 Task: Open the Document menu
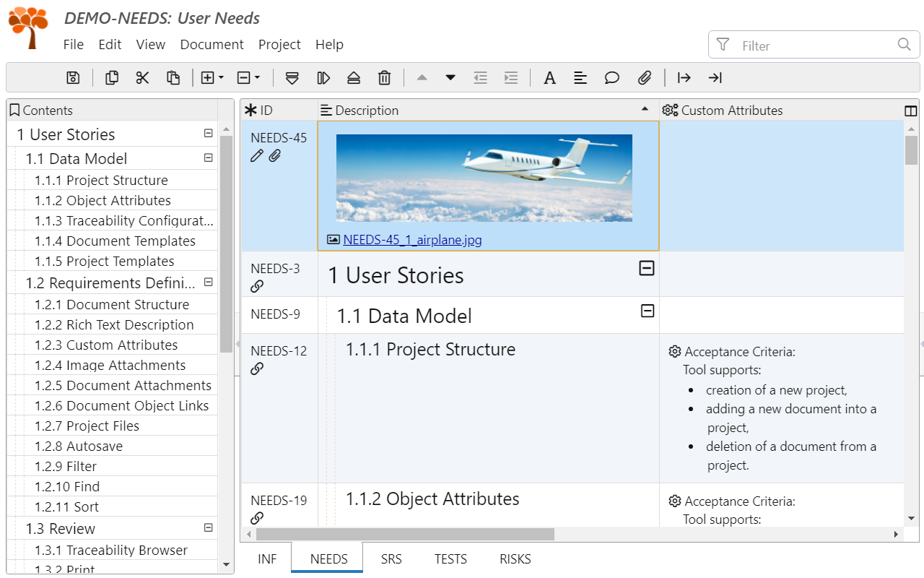point(212,45)
